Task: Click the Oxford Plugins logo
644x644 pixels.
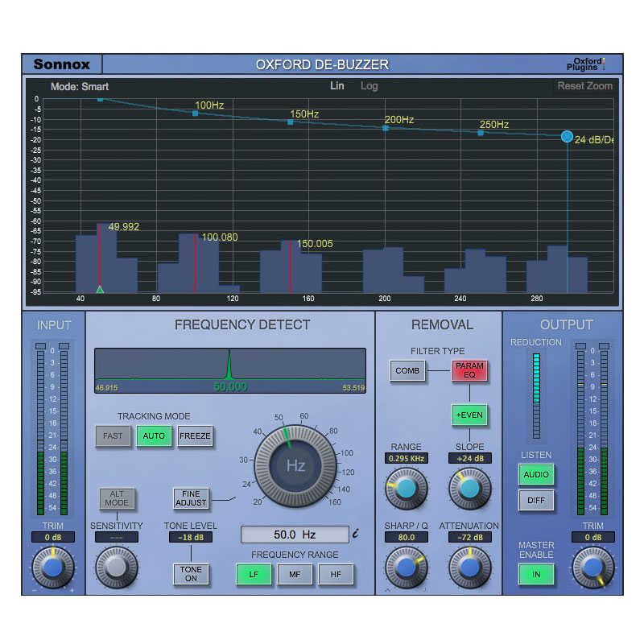Action: click(x=586, y=64)
